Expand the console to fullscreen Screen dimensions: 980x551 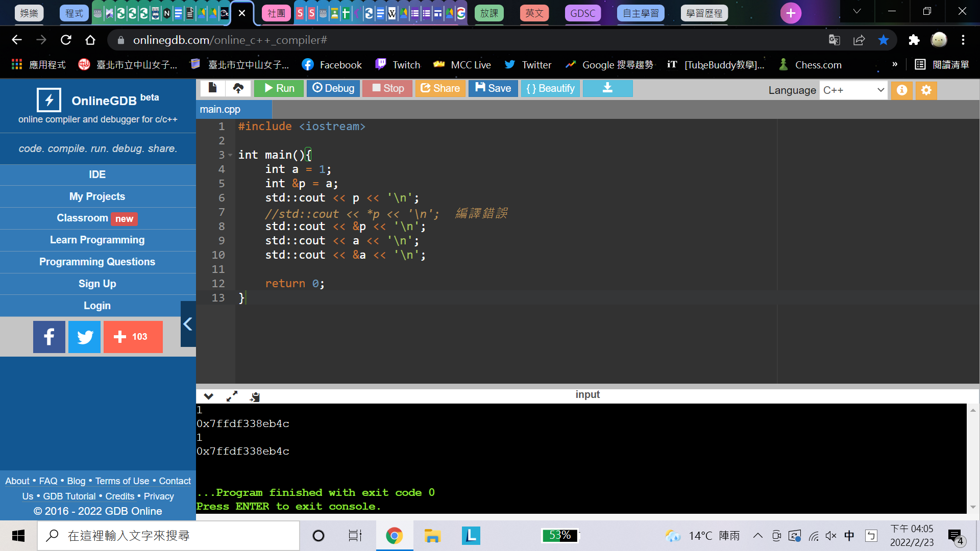pyautogui.click(x=232, y=396)
